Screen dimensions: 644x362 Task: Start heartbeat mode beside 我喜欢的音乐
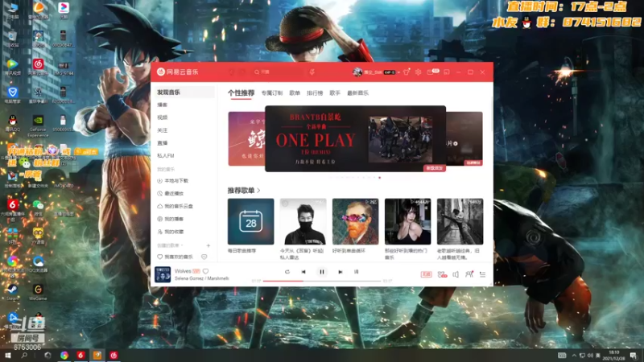(x=204, y=257)
